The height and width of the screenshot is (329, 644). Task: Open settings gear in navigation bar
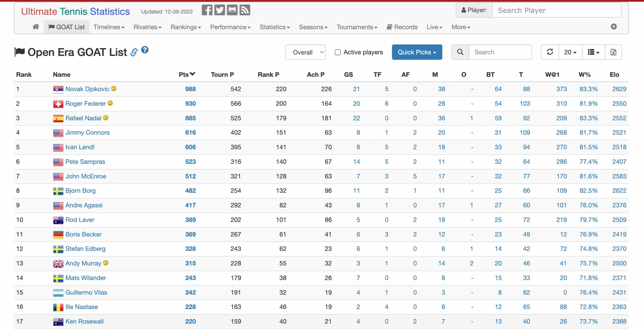click(614, 27)
